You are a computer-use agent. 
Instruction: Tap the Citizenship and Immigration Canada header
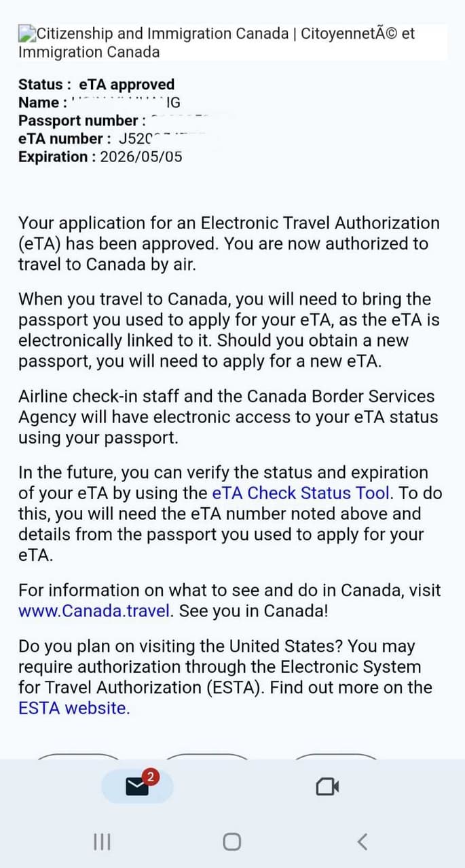[217, 42]
